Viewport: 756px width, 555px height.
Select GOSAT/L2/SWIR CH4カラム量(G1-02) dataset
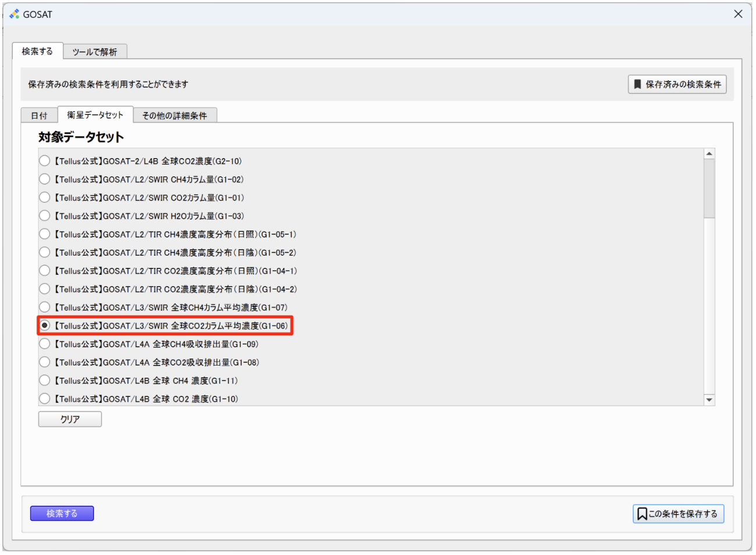tap(45, 179)
